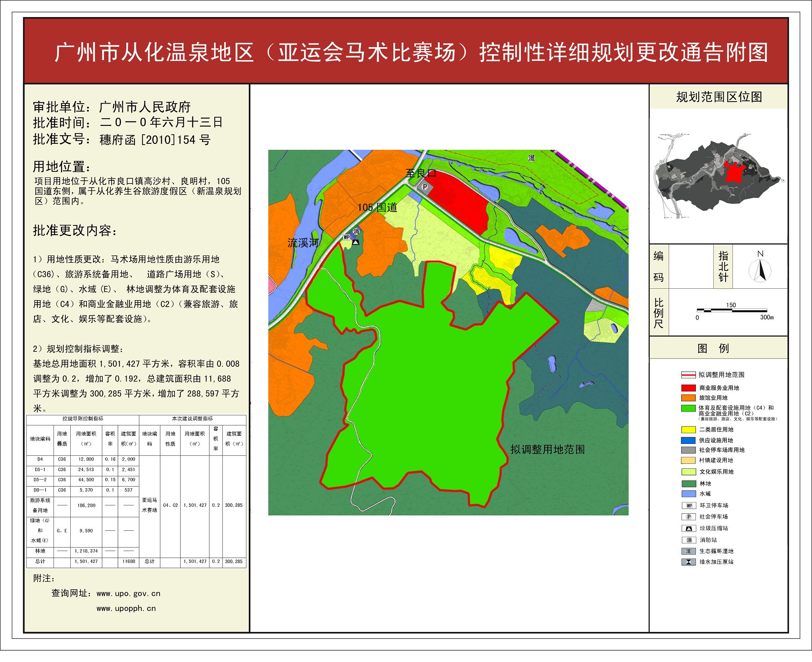Click the WP sanitation parking legend icon
Viewport: 812px width, 662px height.
[x=689, y=506]
